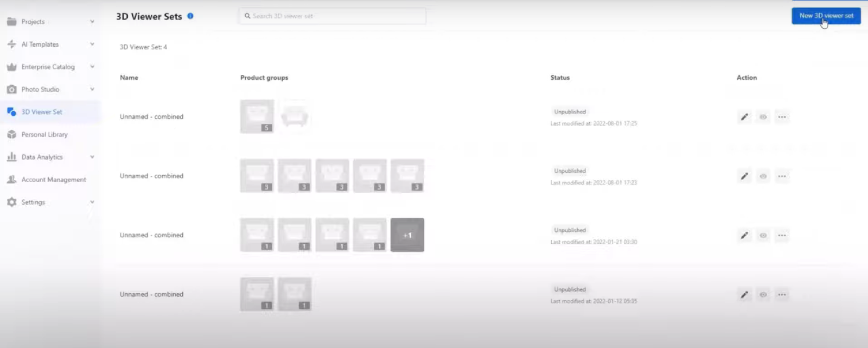Open more options for set modified 2022-01-12 05:35
Viewport: 868px width, 348px height.
coord(782,294)
